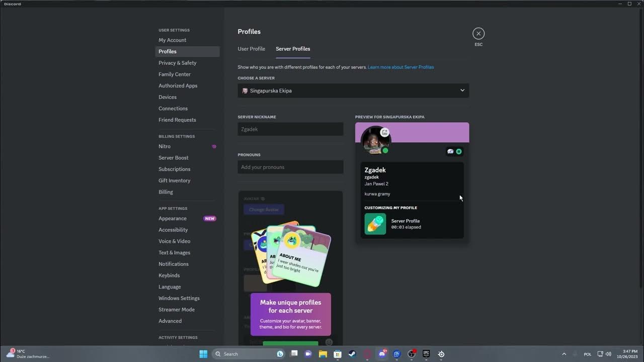
Task: Open the Learn more about Server Profiles link
Action: pos(400,67)
